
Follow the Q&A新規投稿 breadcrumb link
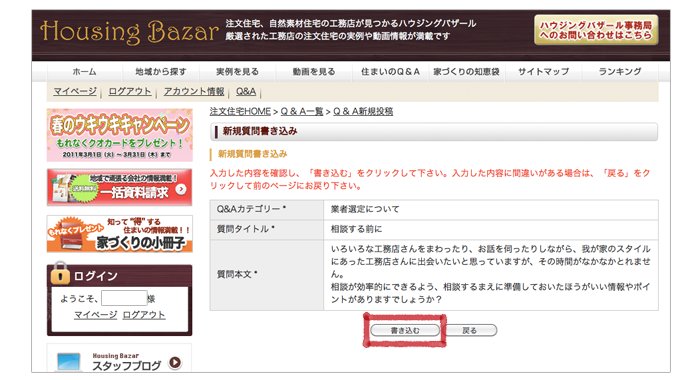pos(363,111)
